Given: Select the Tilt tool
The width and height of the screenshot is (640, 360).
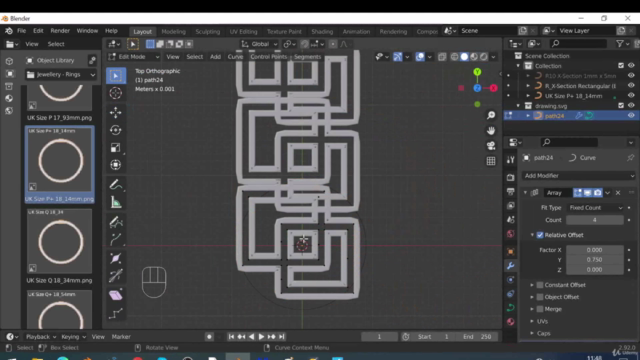Looking at the screenshot, I should coord(116,276).
